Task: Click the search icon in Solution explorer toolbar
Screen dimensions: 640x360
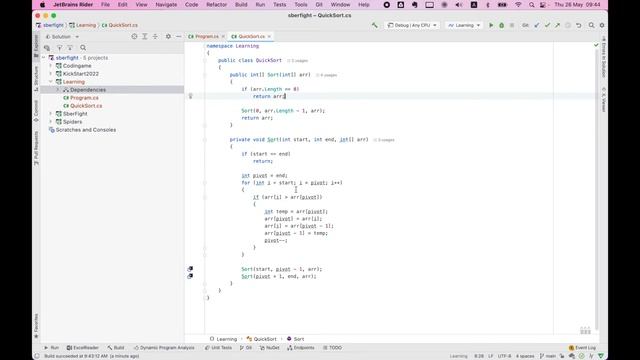Action: point(83,48)
